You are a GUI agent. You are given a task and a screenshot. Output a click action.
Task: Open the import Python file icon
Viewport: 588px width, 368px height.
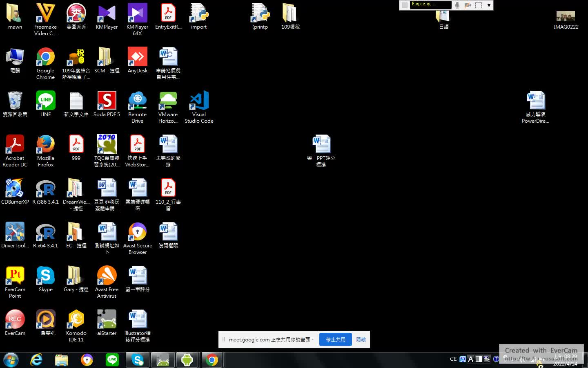tap(199, 16)
